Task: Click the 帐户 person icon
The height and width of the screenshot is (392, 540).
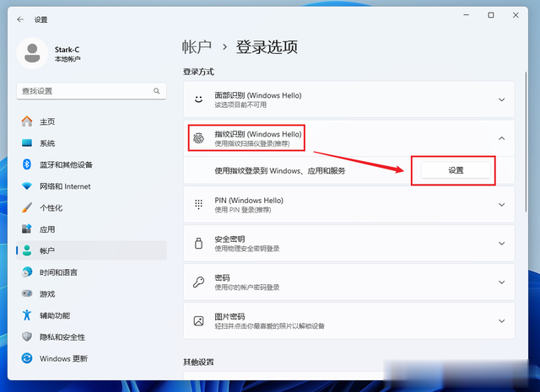Action: (x=27, y=250)
